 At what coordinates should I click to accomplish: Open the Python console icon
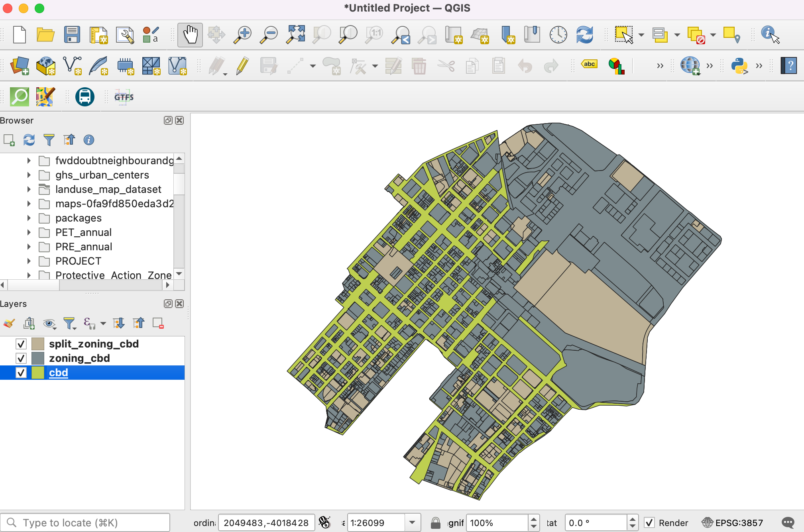coord(739,66)
